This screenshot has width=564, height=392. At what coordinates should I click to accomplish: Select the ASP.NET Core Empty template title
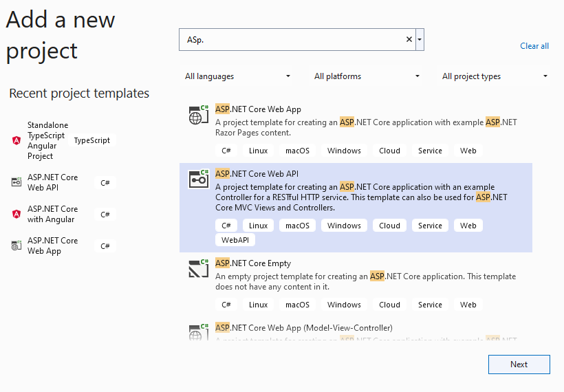click(253, 263)
